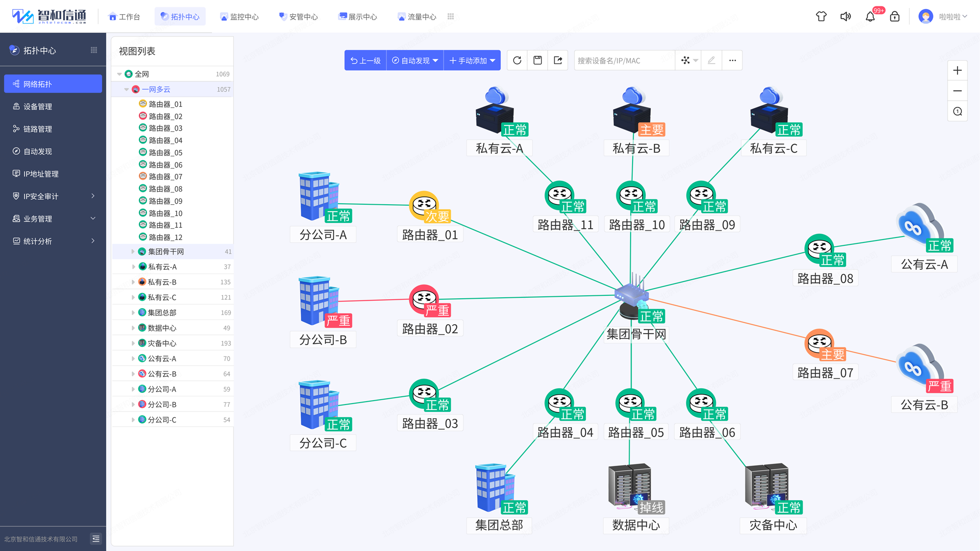980x551 pixels.
Task: Open the theme skin shirt icon
Action: (821, 16)
